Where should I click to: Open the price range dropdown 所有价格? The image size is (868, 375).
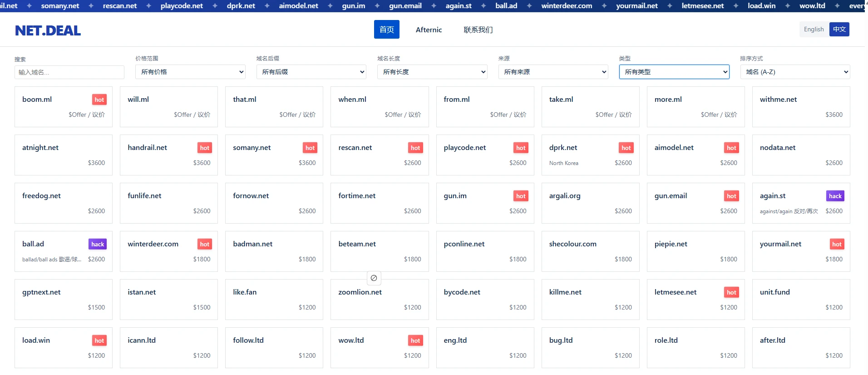190,72
